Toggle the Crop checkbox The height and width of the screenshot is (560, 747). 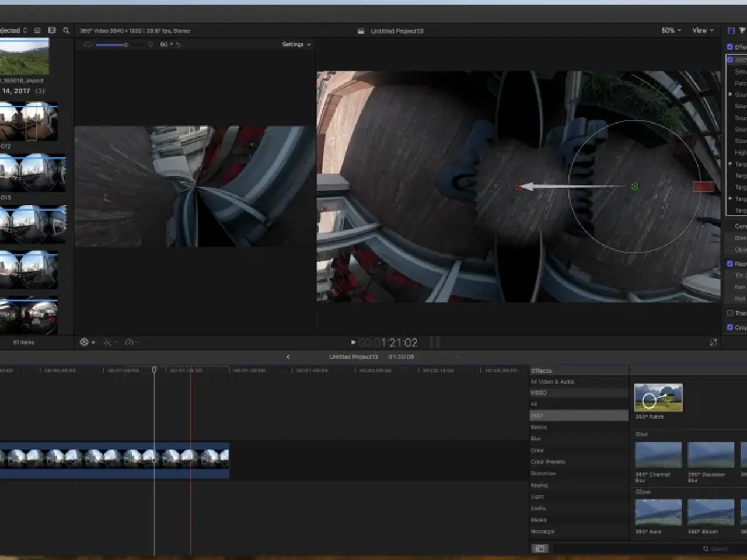[729, 327]
